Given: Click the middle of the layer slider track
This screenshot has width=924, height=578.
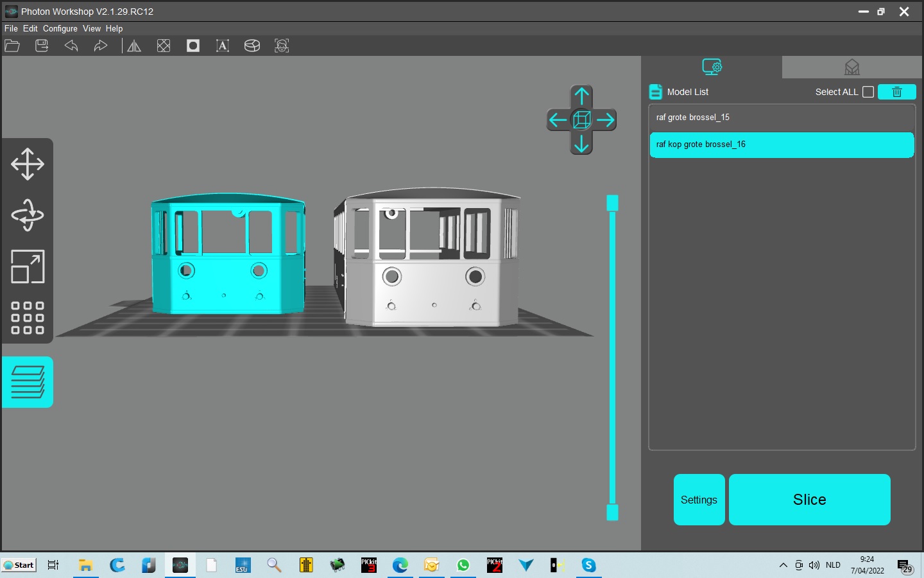Looking at the screenshot, I should click(613, 358).
